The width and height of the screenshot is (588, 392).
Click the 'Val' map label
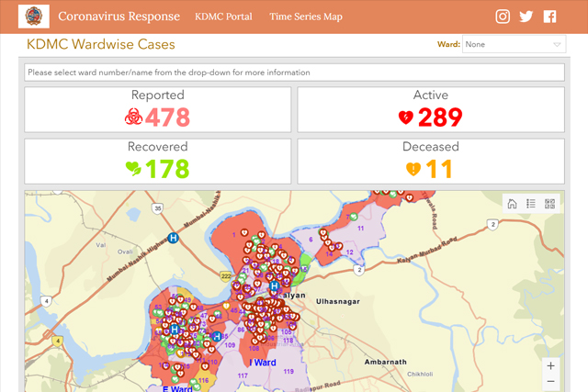[x=100, y=245]
